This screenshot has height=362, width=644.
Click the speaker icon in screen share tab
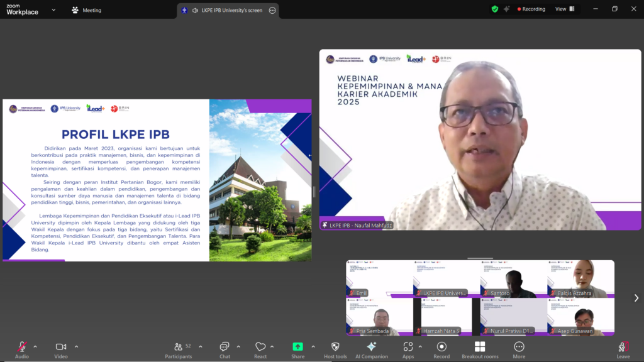pos(195,10)
